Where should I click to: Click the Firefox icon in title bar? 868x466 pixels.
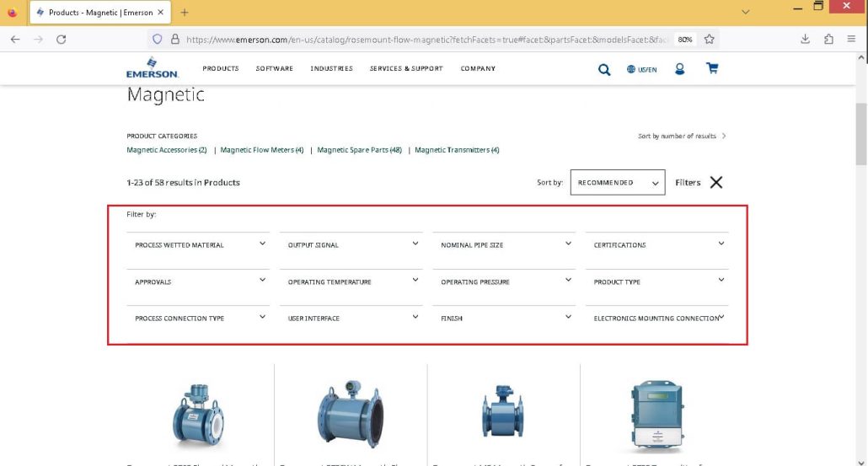(x=12, y=12)
